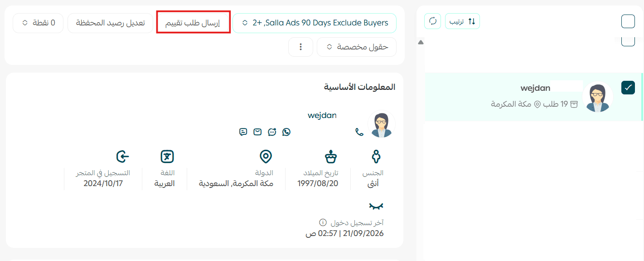Check the partially visible customer checkbox above wejdan
This screenshot has height=261, width=644.
[x=628, y=41]
